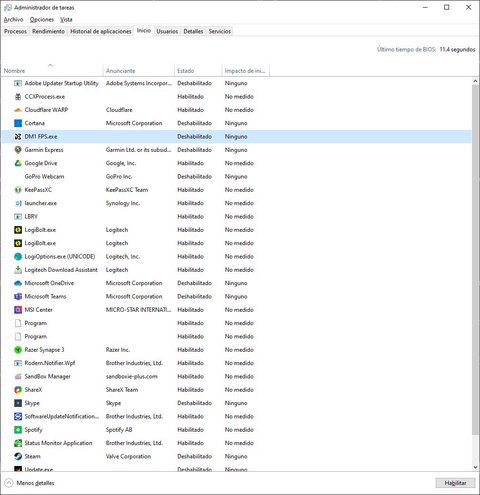Image resolution: width=480 pixels, height=495 pixels.
Task: Click the scrollbar down arrow
Action: (x=475, y=467)
